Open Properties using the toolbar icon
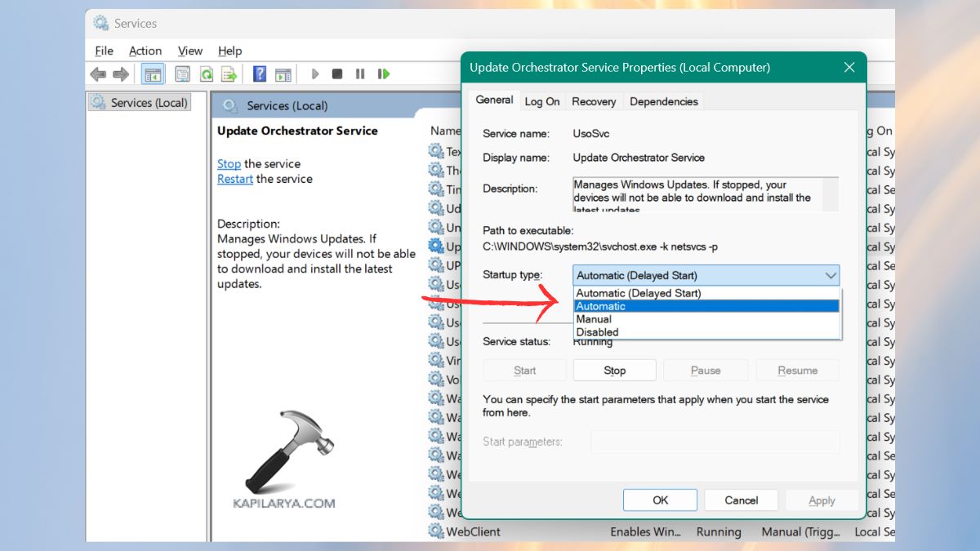Image resolution: width=980 pixels, height=551 pixels. pyautogui.click(x=180, y=73)
